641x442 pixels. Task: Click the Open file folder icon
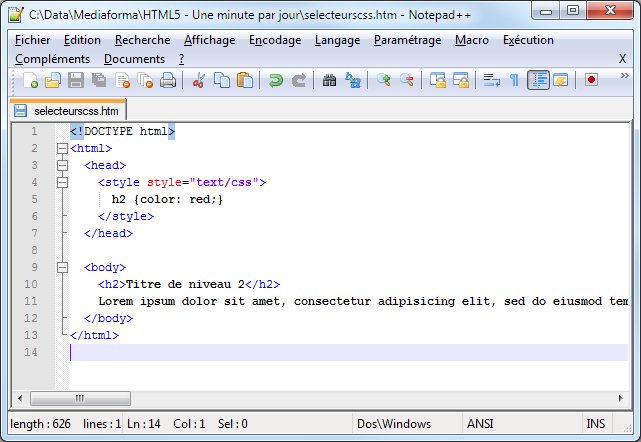point(52,80)
